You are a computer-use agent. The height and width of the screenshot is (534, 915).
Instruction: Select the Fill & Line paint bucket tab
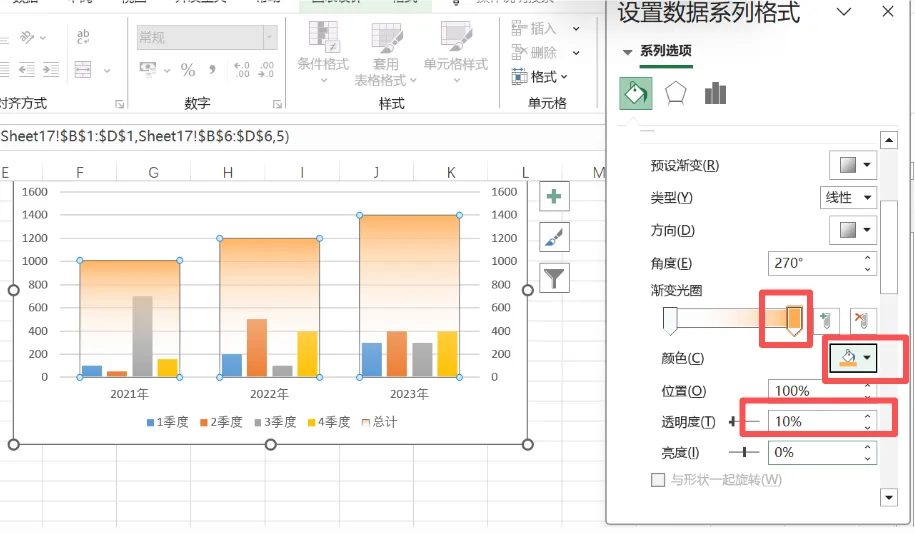pos(635,93)
